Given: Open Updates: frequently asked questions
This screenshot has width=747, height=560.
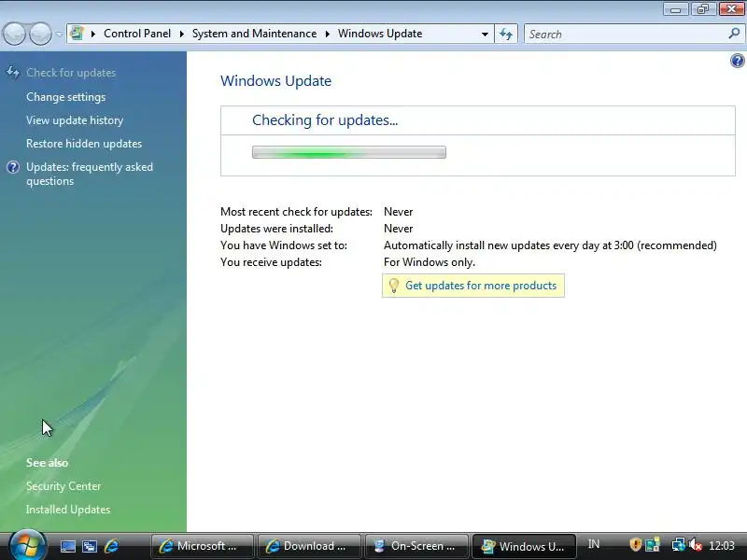Looking at the screenshot, I should point(90,174).
